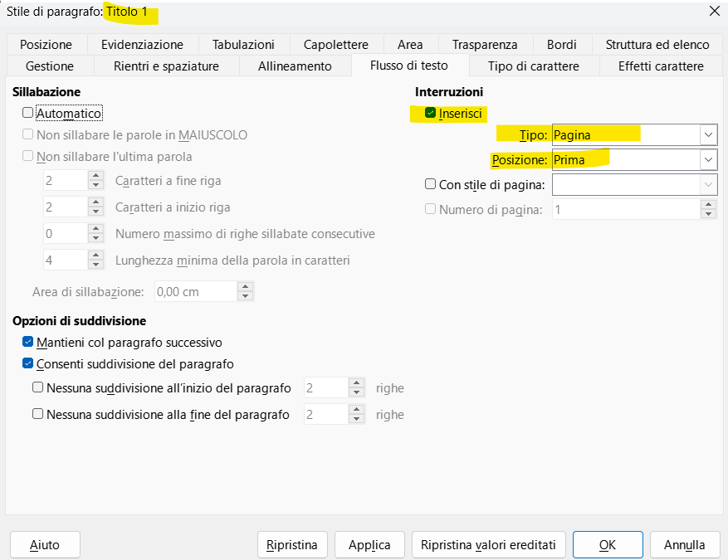
Task: Open the Tipo dropdown showing Pagina
Action: [x=706, y=134]
